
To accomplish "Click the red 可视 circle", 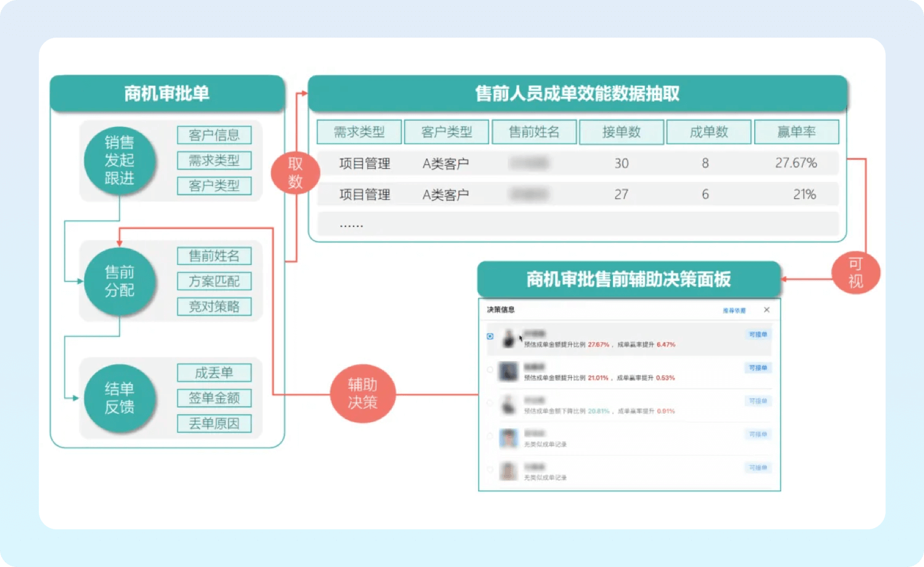I will 856,272.
